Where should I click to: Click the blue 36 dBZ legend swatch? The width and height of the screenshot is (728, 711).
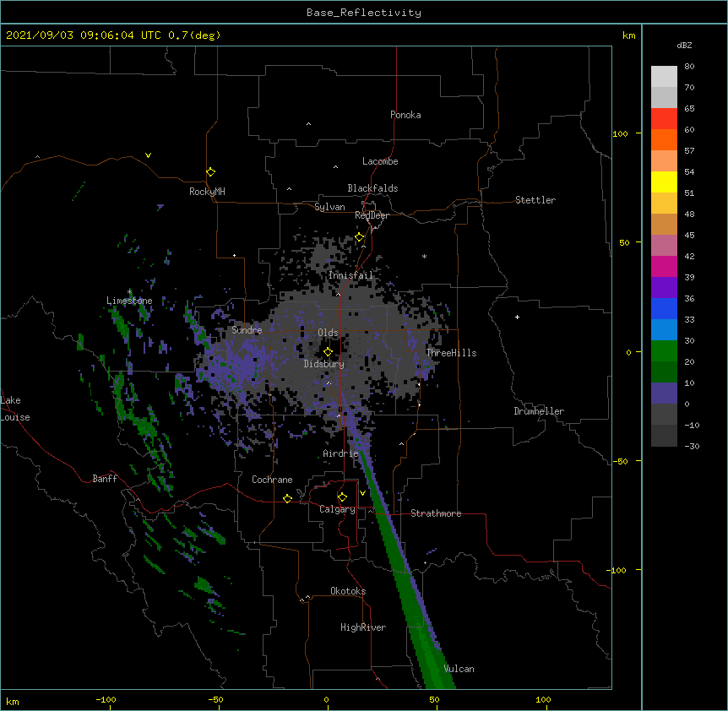click(x=664, y=308)
